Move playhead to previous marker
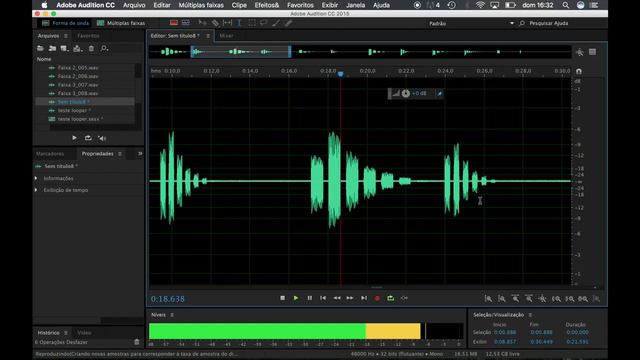Viewport: 640px width, 360px height. (x=323, y=298)
